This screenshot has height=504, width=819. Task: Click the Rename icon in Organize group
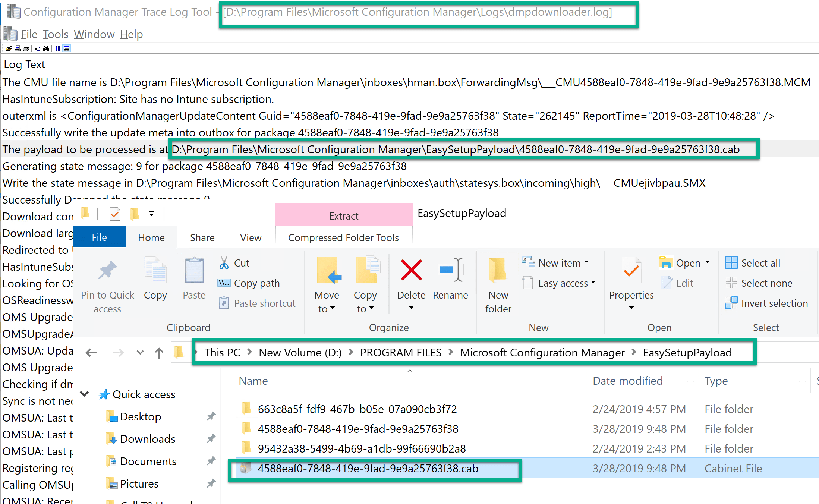click(x=450, y=270)
